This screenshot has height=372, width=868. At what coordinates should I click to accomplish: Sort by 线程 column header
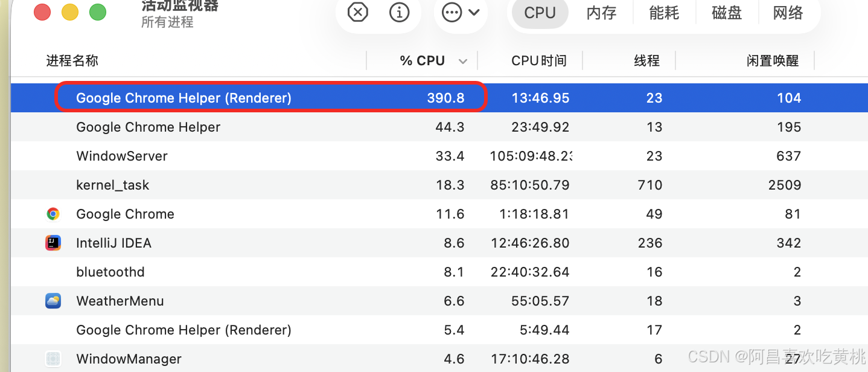pos(646,60)
